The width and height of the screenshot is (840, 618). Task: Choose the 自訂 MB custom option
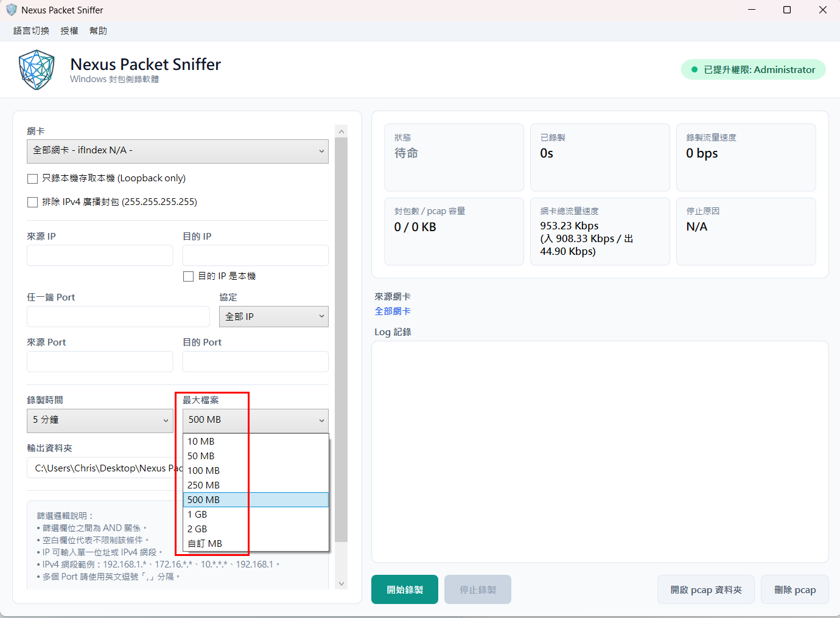coord(256,544)
